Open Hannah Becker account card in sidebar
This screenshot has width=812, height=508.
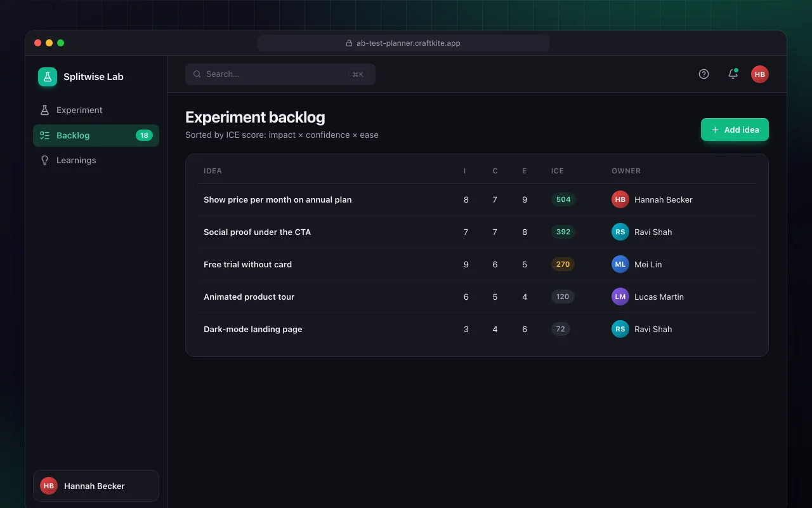pos(96,486)
